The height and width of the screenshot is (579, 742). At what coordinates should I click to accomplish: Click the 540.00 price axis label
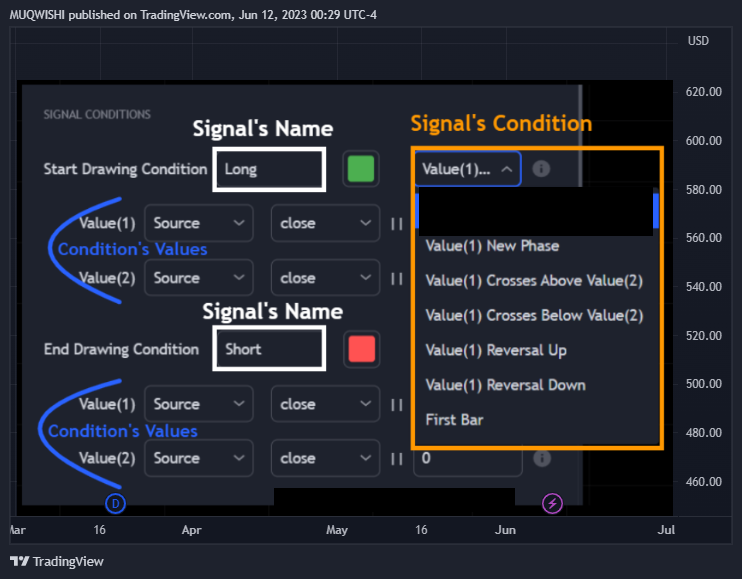(x=704, y=287)
